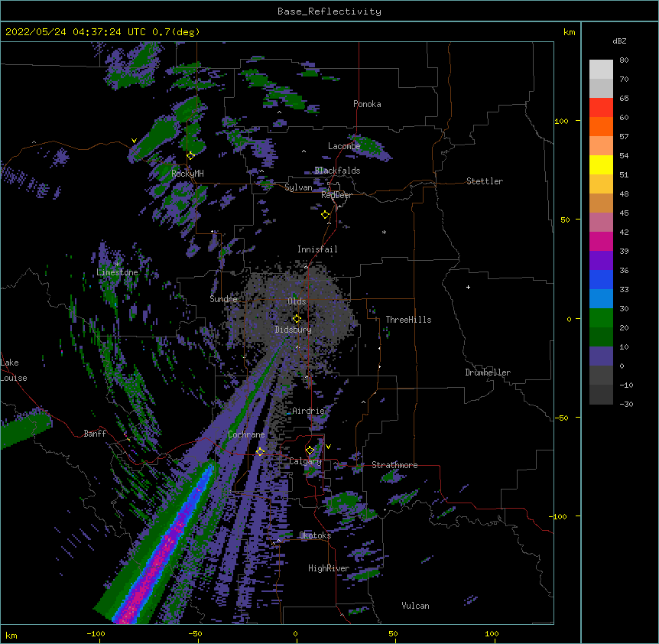
Task: Click the Lake Louise label
Action: click(x=14, y=370)
